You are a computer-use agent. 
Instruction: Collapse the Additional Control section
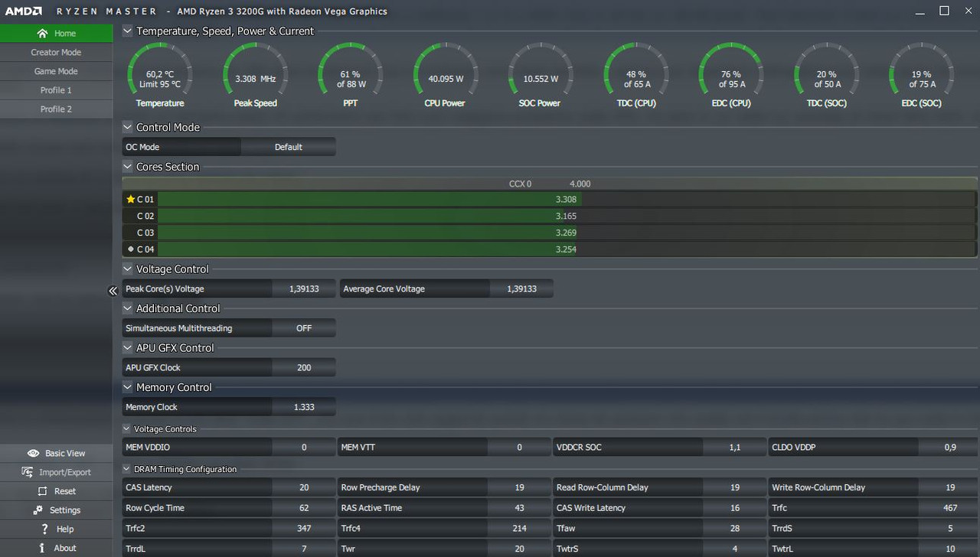[127, 308]
